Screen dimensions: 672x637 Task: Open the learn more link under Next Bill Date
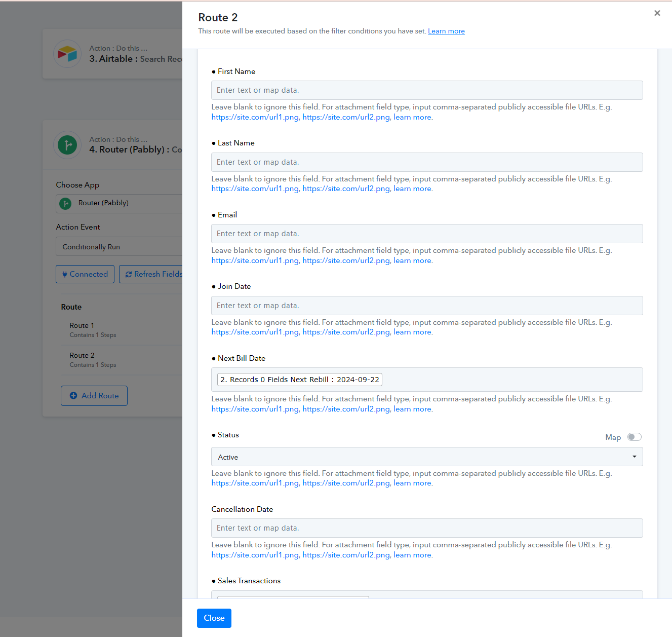coord(413,409)
